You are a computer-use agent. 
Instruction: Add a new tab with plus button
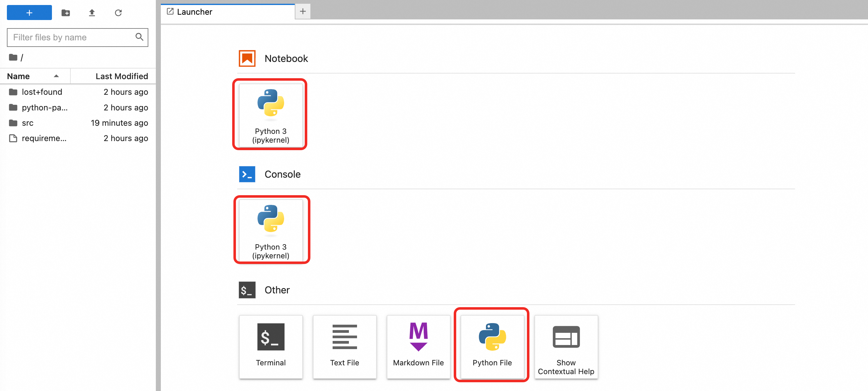click(x=302, y=12)
